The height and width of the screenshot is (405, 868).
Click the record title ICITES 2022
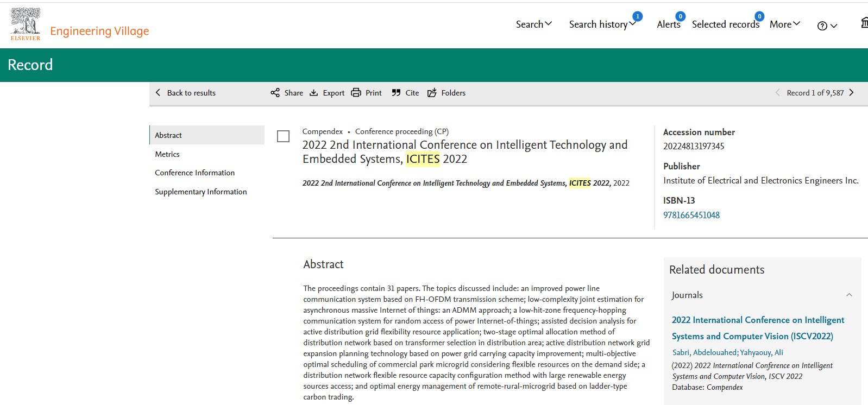click(x=465, y=152)
